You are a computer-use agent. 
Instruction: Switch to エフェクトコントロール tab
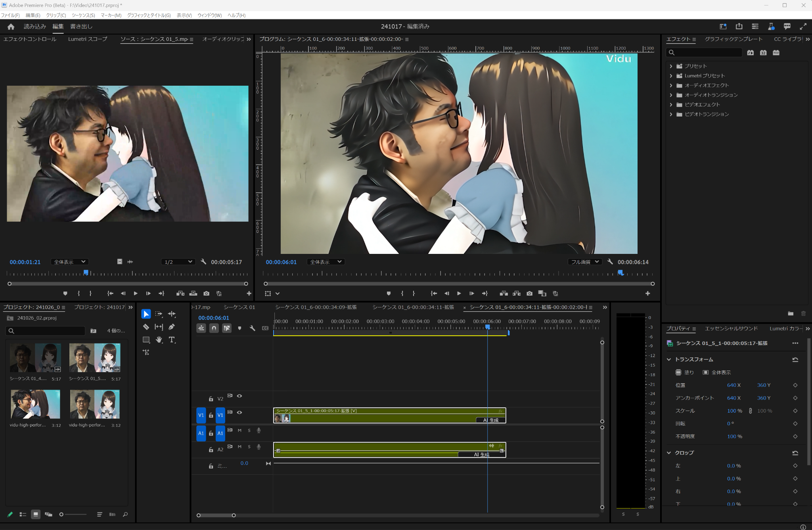(30, 39)
